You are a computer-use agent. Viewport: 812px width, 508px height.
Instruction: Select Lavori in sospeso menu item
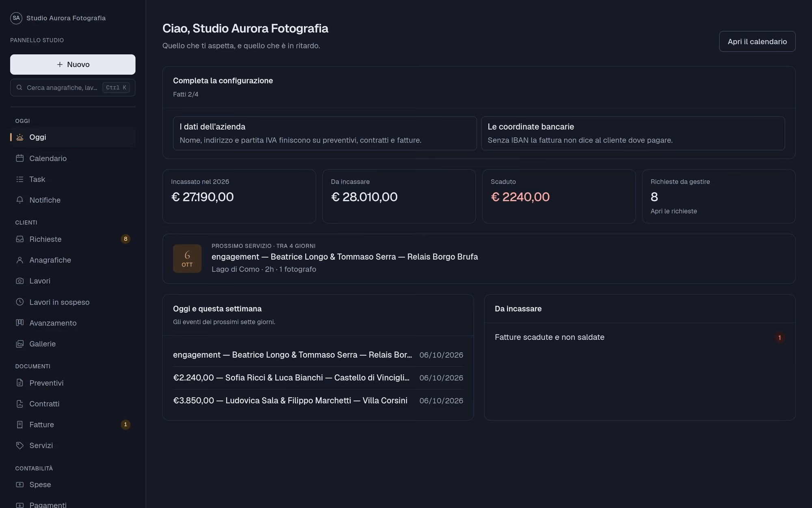click(73, 302)
